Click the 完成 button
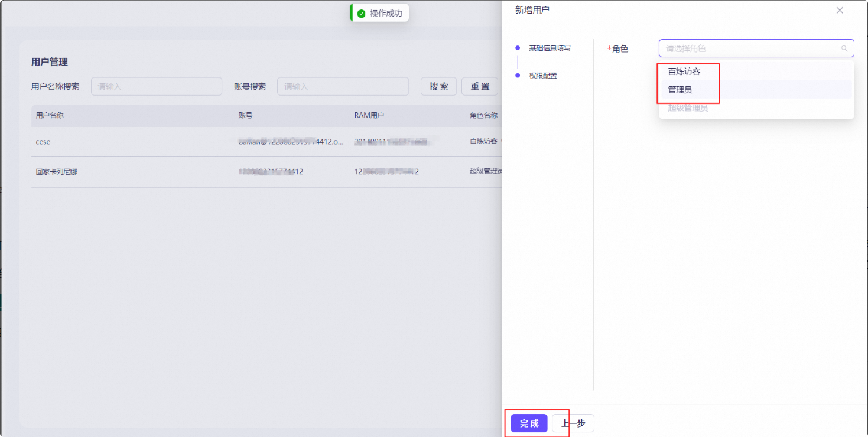This screenshot has height=437, width=868. [x=529, y=423]
